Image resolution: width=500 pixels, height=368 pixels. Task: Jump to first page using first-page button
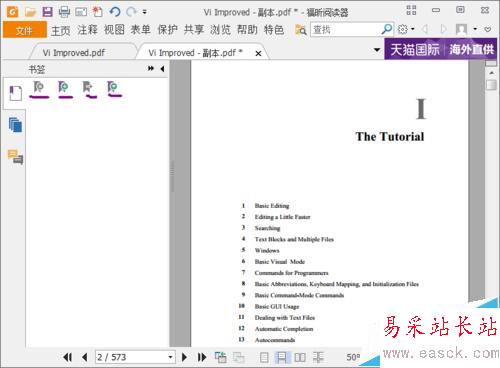pyautogui.click(x=68, y=357)
